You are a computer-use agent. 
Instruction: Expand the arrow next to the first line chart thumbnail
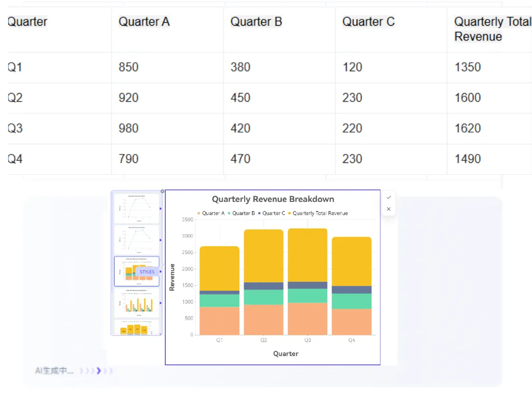point(161,208)
